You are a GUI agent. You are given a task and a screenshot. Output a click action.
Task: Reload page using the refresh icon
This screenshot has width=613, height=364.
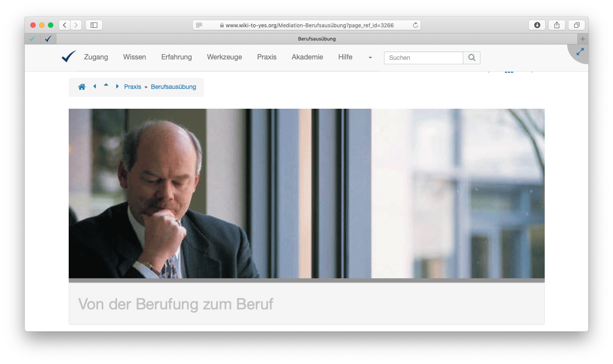(x=415, y=26)
